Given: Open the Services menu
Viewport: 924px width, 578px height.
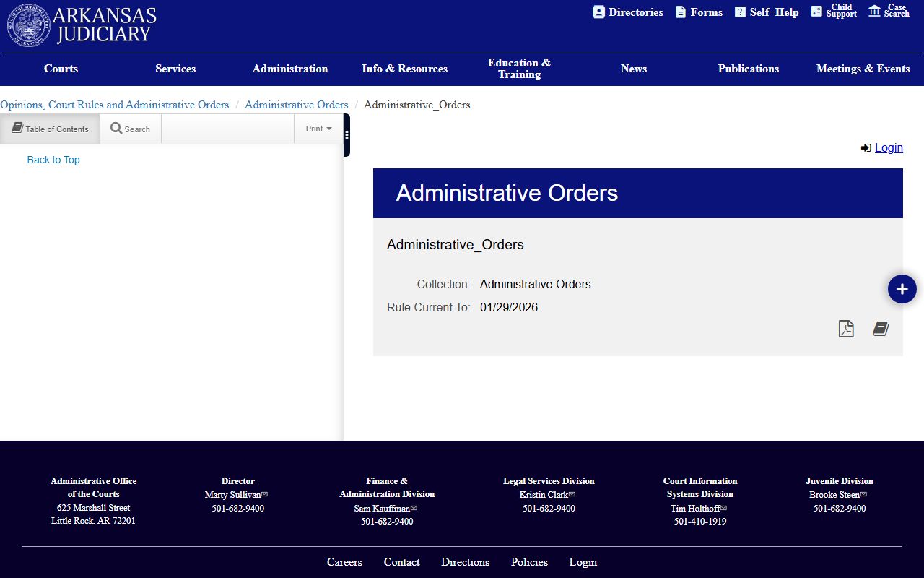Looking at the screenshot, I should (175, 69).
